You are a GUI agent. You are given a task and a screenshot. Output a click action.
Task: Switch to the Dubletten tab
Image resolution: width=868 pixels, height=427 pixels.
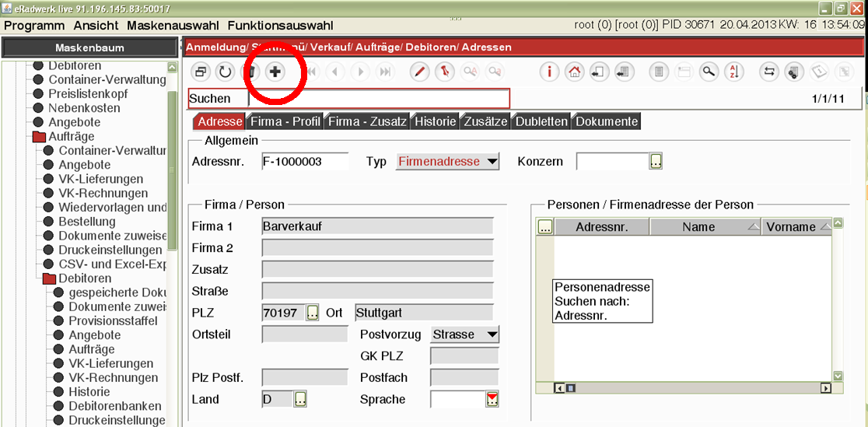click(x=541, y=121)
